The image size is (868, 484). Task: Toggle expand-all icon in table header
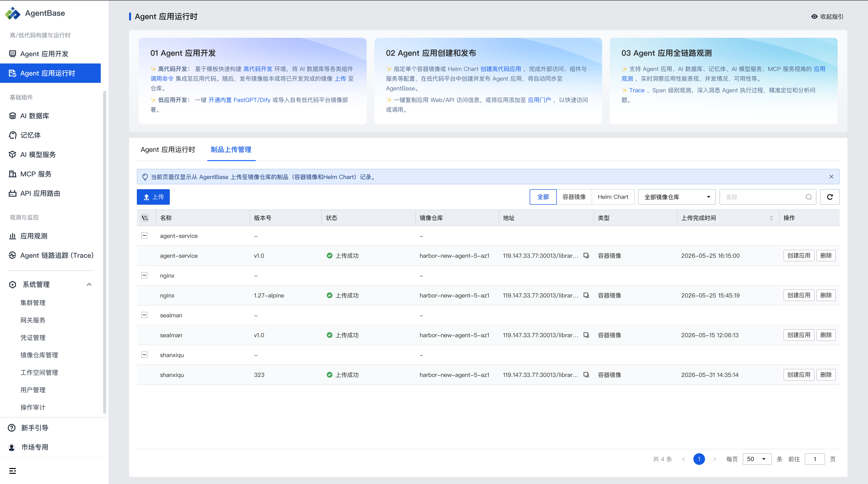coord(145,218)
